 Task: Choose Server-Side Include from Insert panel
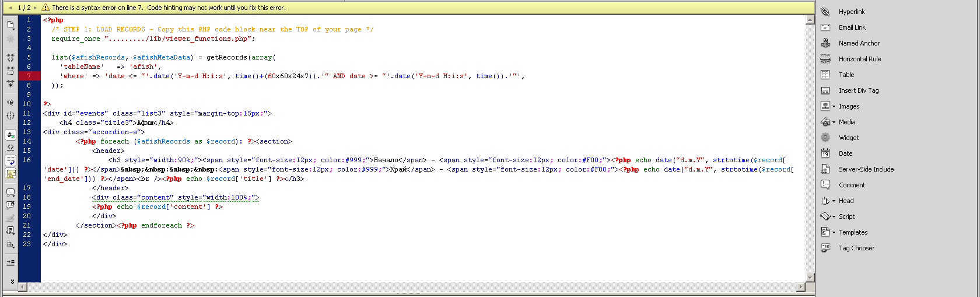[x=866, y=169]
